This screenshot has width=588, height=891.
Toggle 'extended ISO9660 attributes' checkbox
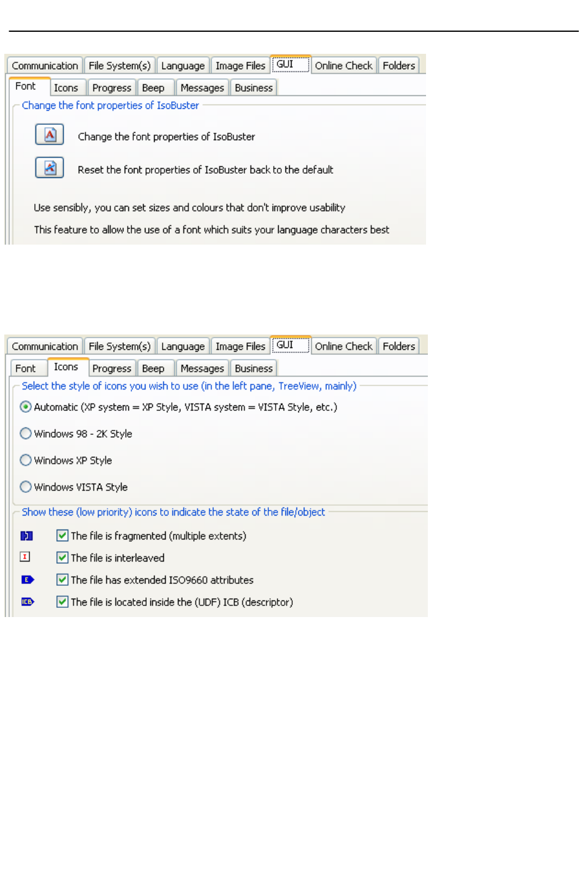coord(62,580)
